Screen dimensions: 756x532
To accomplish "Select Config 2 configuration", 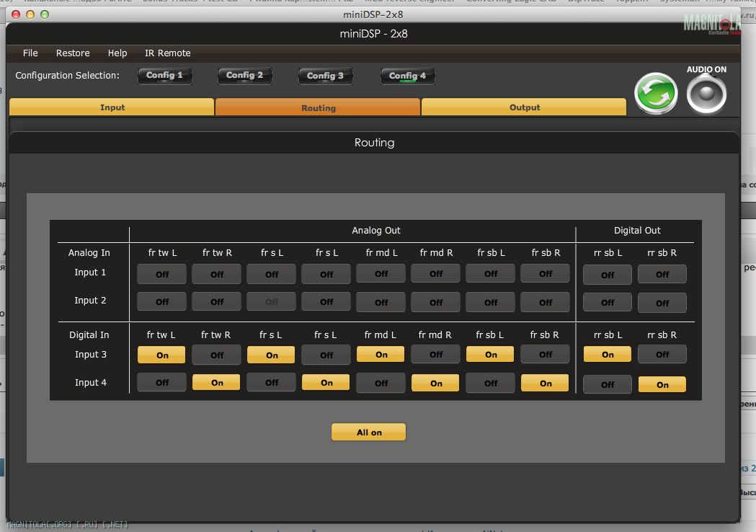I will (x=244, y=76).
